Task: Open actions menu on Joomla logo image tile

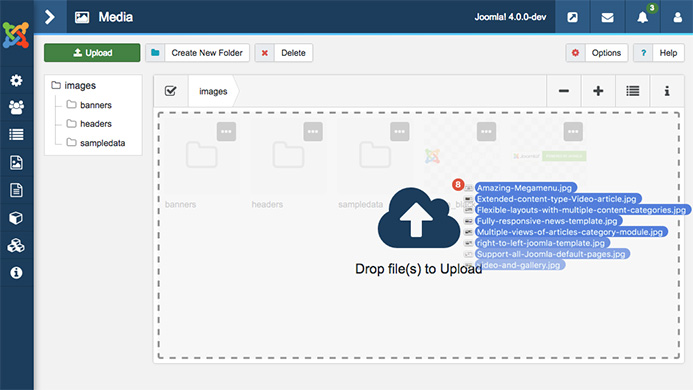Action: [486, 131]
